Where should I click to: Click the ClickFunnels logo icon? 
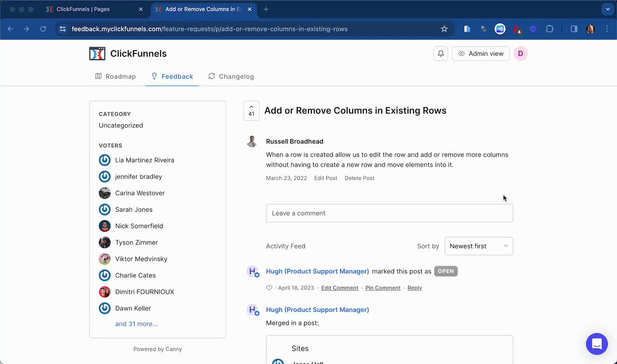pos(97,54)
